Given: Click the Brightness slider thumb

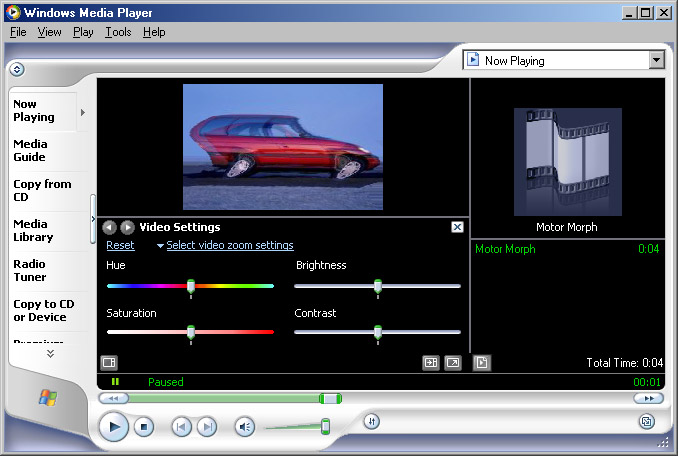Looking at the screenshot, I should point(378,287).
